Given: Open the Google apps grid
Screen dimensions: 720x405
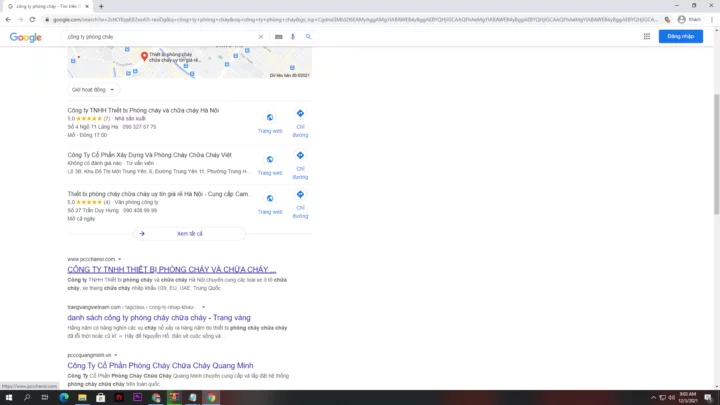Looking at the screenshot, I should point(647,36).
